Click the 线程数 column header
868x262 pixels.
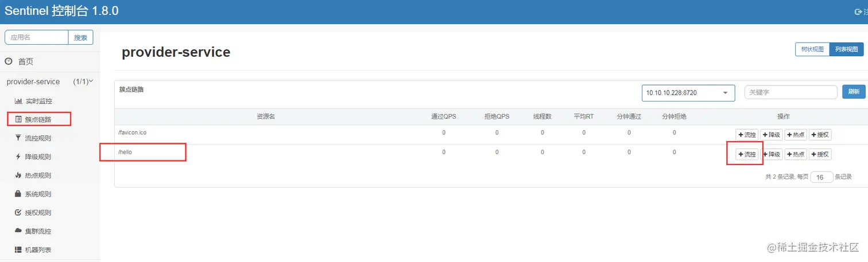click(542, 116)
